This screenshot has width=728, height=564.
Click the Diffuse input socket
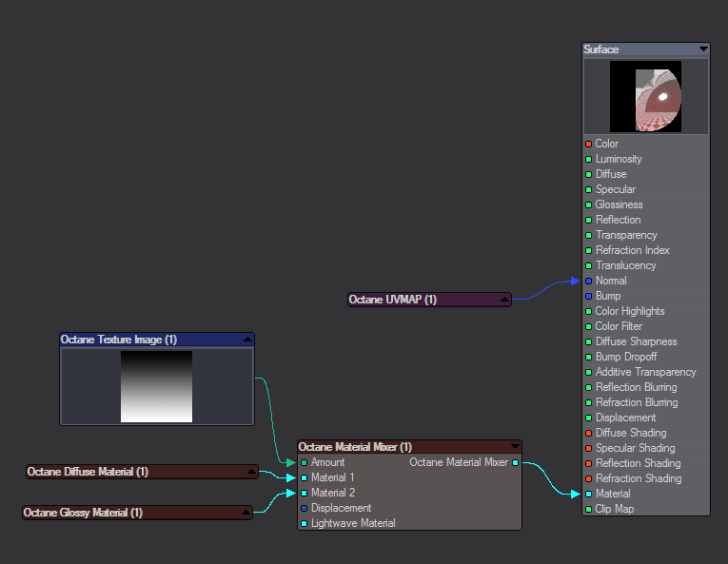click(588, 175)
